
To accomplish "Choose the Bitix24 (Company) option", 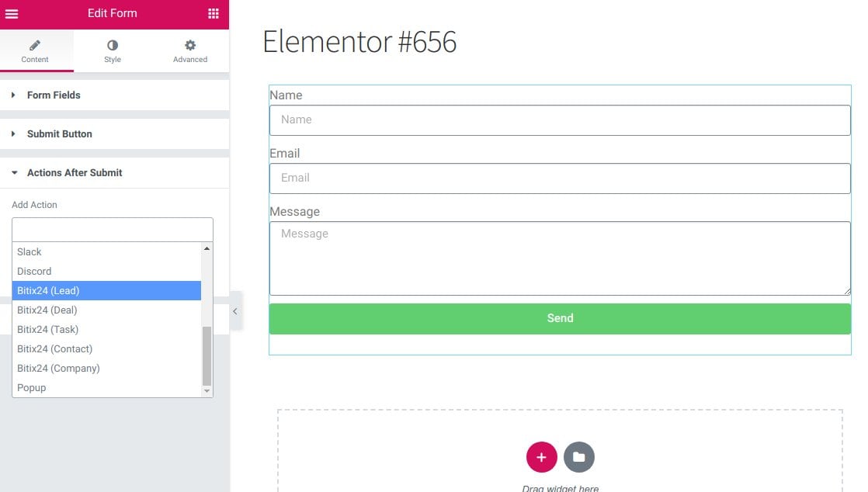I will click(x=106, y=368).
